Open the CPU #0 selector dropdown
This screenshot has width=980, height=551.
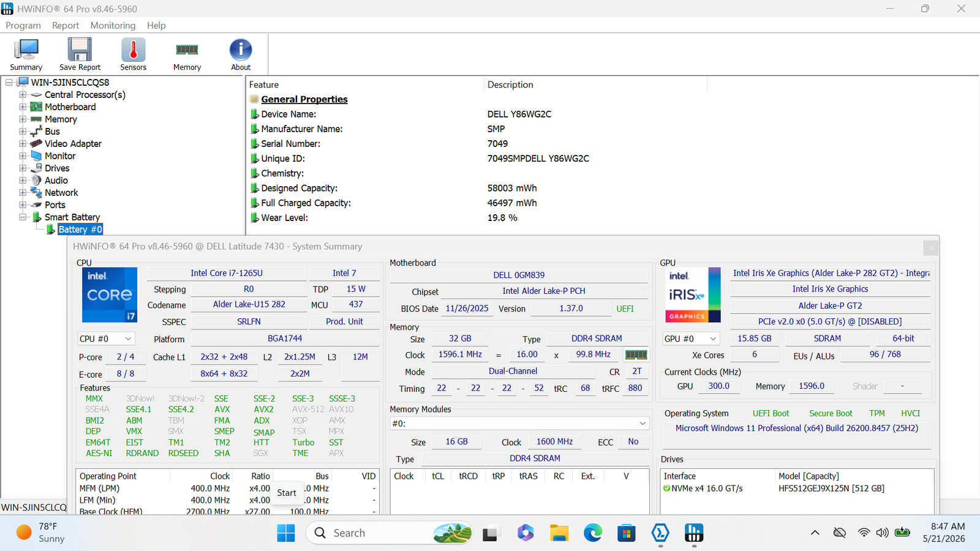(x=106, y=339)
